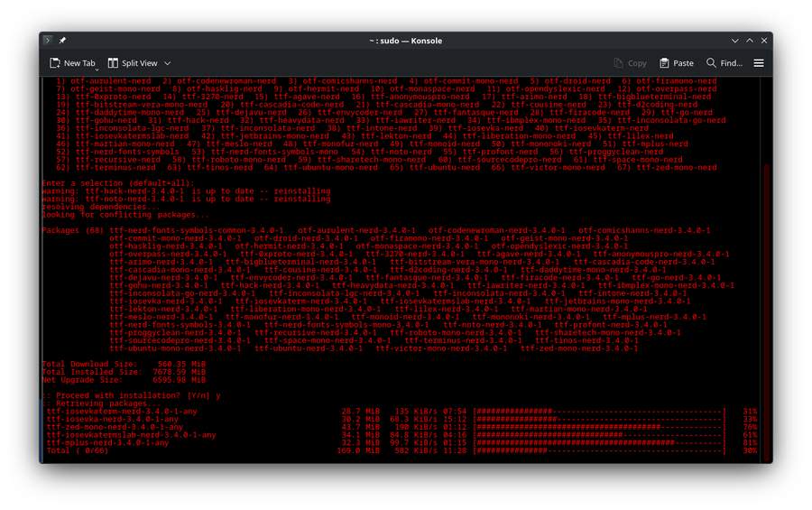The image size is (812, 510).
Task: Click 'ttf-nerd-fonts-symbols-common-3.4.0-1' package name
Action: [197, 230]
